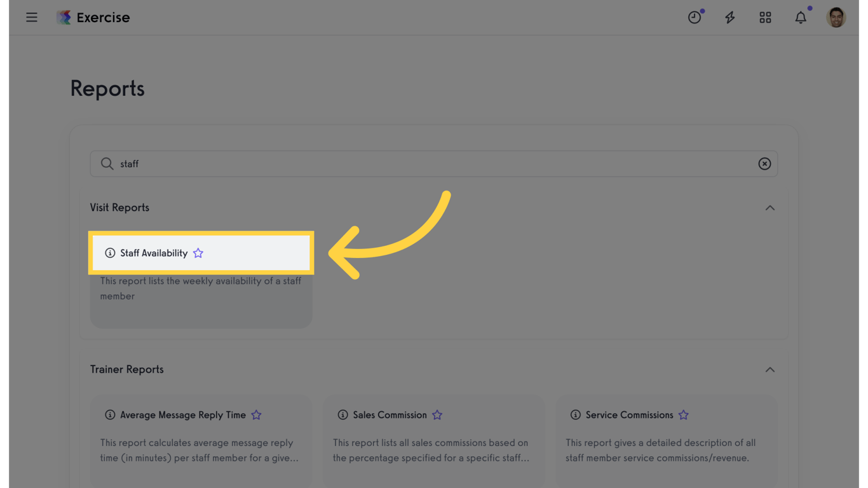This screenshot has height=488, width=868.
Task: Star the Sales Commission report
Action: pyautogui.click(x=437, y=415)
